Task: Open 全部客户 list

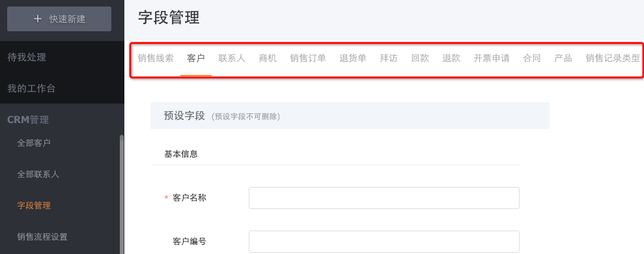Action: pyautogui.click(x=34, y=143)
